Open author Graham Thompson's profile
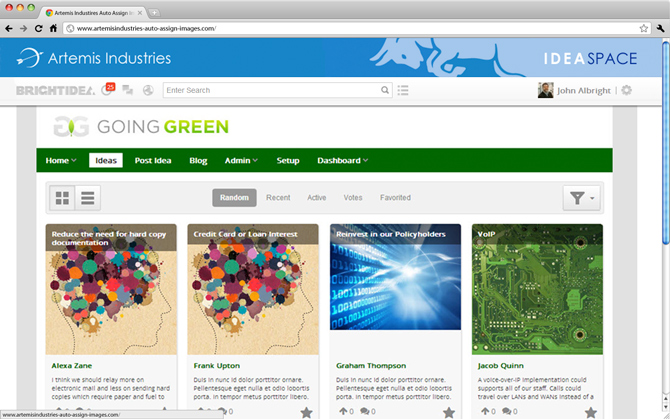Viewport: 670px width, 419px height. [371, 366]
